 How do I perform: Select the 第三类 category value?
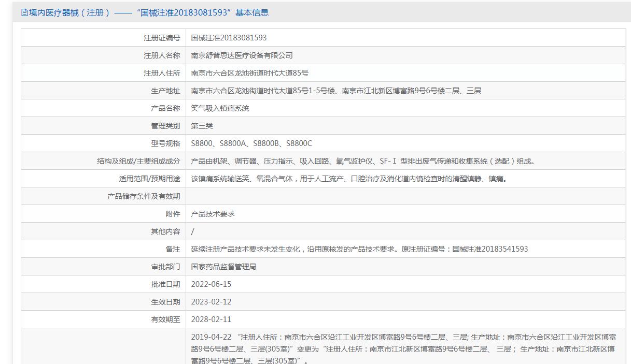click(x=202, y=126)
